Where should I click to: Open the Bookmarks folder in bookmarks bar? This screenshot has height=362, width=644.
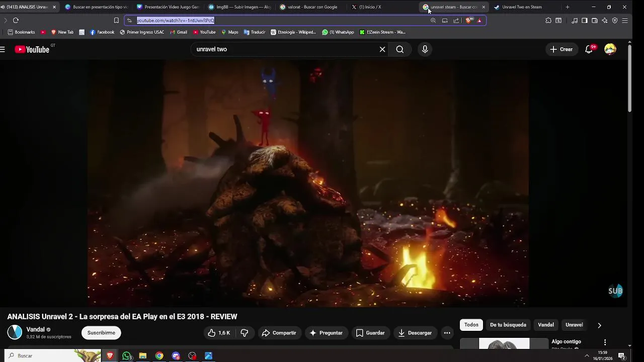[21, 32]
